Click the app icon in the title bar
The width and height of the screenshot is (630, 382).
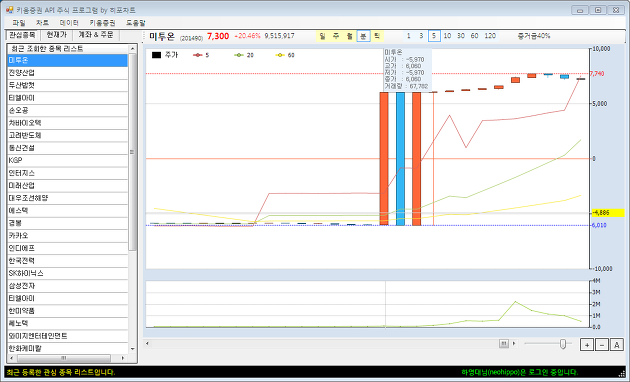(10, 10)
